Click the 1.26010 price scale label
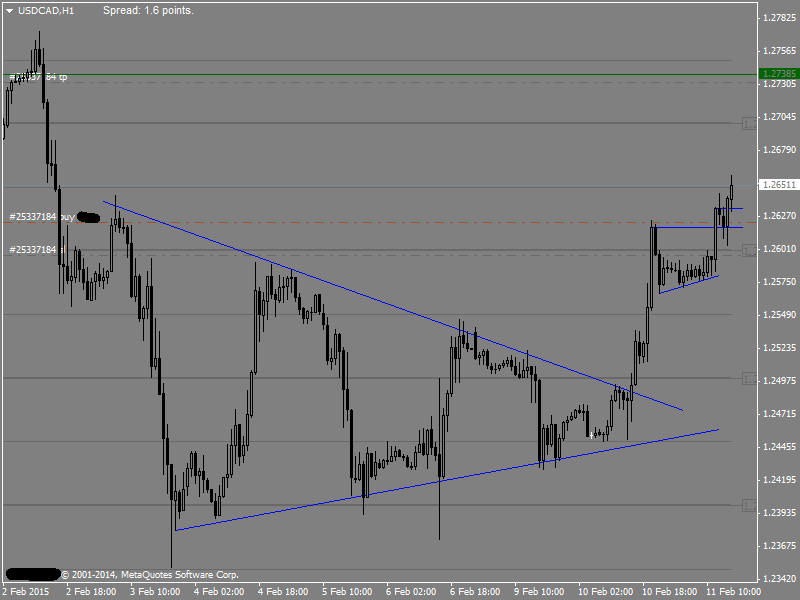Screen dimensions: 800x600 tap(779, 249)
